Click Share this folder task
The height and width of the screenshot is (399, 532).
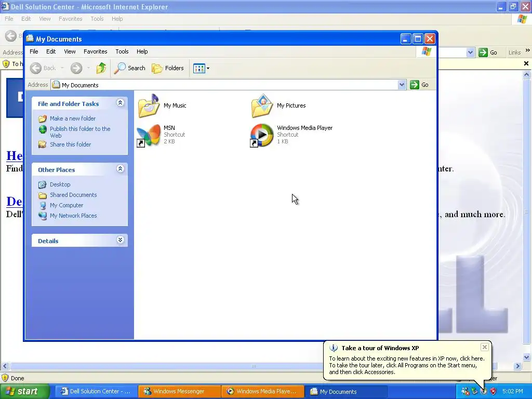pyautogui.click(x=70, y=144)
